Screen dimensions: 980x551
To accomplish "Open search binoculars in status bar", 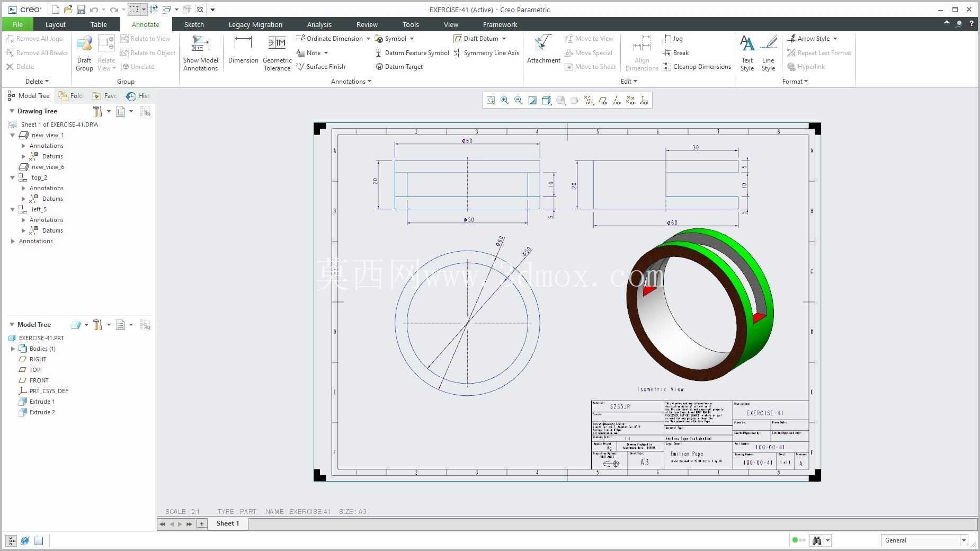I will pos(817,540).
